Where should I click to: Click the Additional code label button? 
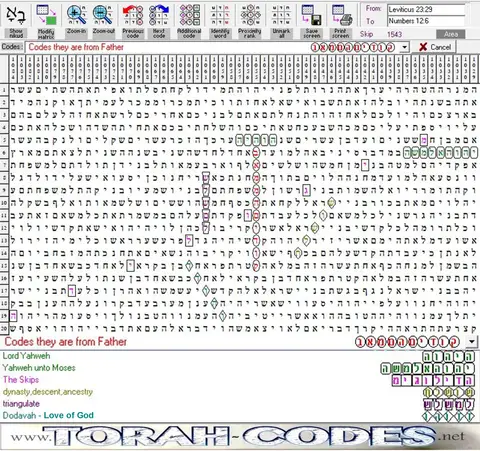pyautogui.click(x=189, y=33)
